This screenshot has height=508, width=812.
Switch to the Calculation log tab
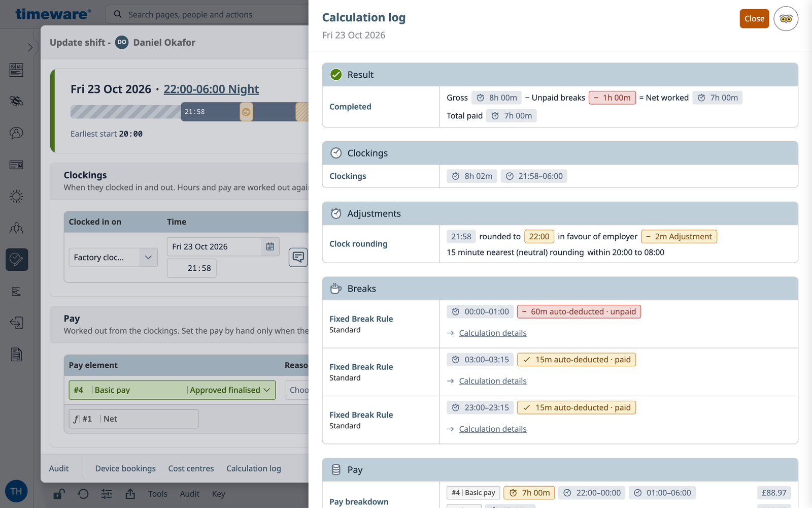(x=253, y=468)
